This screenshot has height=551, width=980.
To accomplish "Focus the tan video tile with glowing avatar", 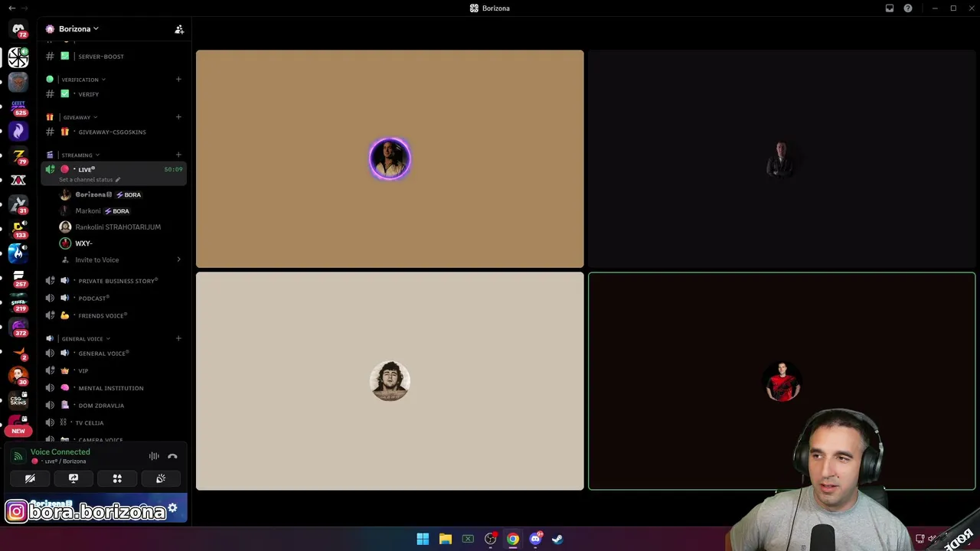I will pos(390,159).
